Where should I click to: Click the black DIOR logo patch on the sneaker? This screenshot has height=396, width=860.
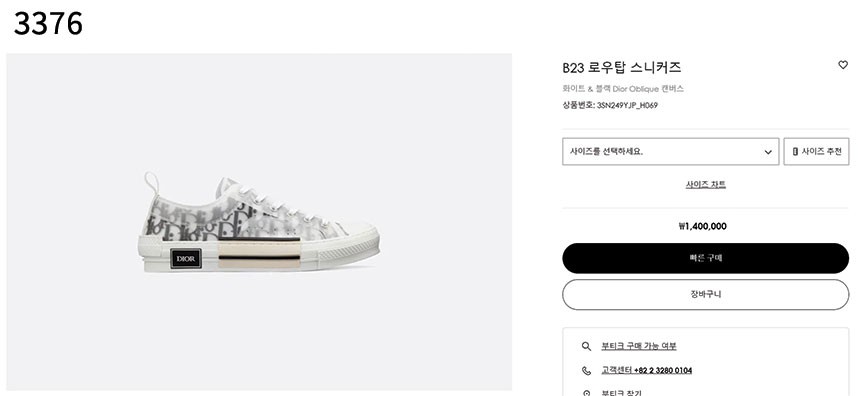tap(186, 259)
